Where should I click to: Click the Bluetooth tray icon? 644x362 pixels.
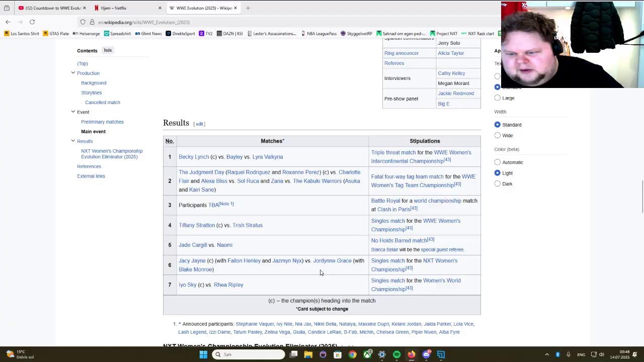pos(557,354)
